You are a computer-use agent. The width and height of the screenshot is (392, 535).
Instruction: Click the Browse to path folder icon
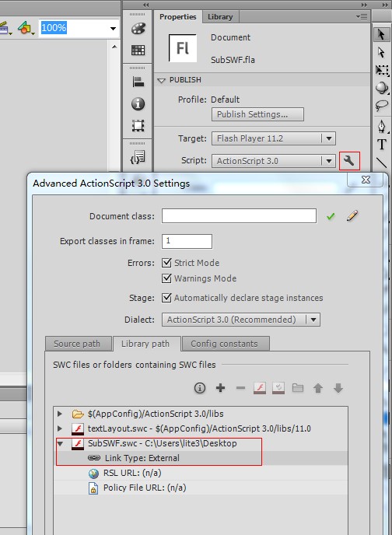[x=298, y=388]
